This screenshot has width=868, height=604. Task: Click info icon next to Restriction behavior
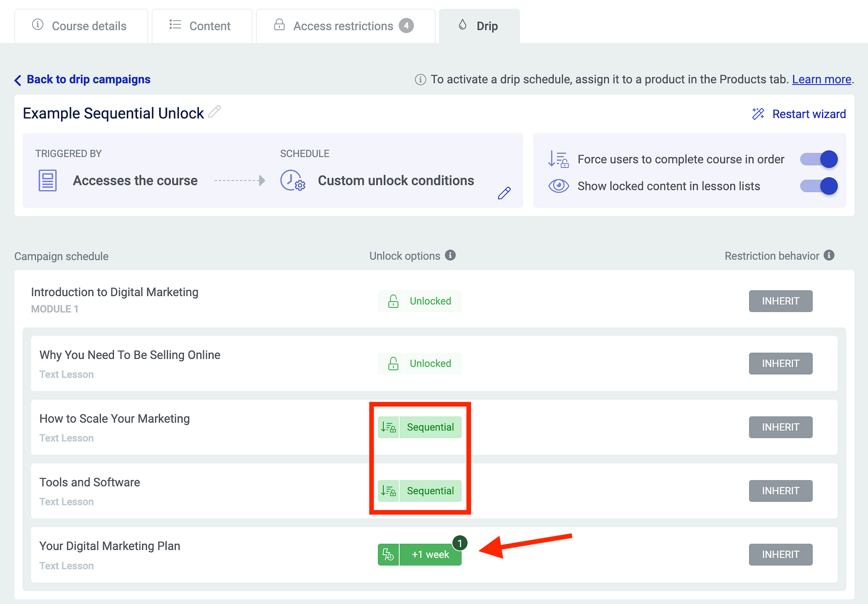(x=829, y=255)
